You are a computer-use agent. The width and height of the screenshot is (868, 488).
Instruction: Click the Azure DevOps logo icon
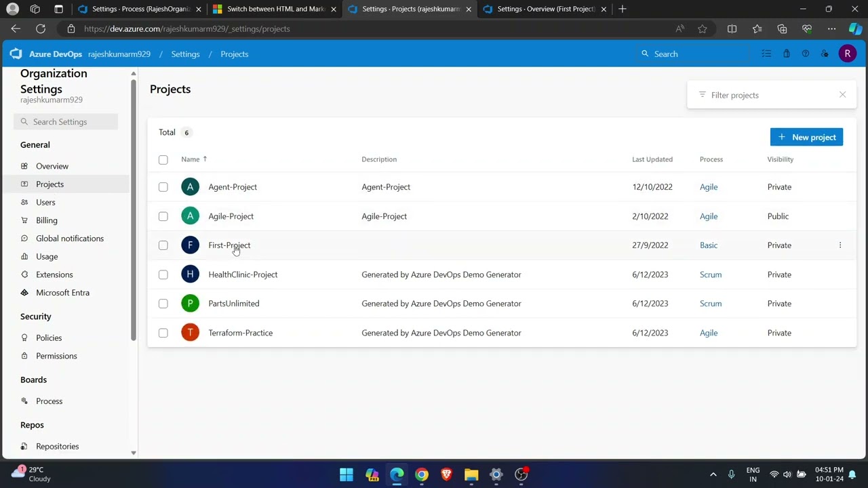[16, 54]
